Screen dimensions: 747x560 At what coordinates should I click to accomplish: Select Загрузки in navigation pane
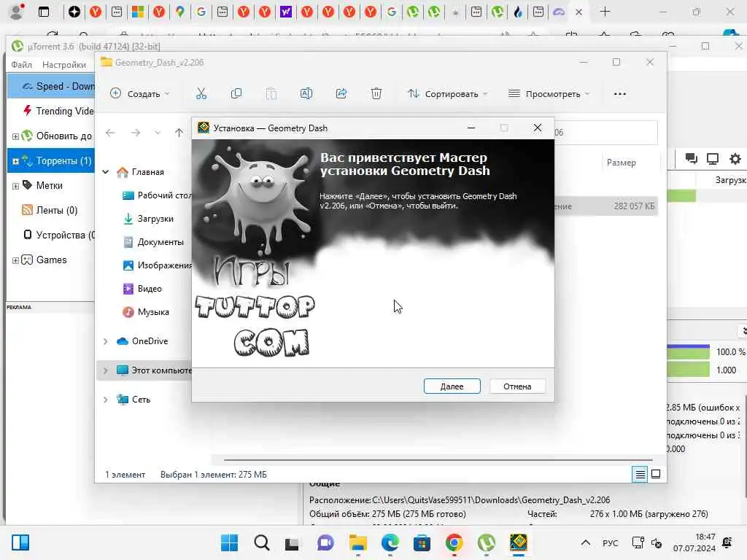pyautogui.click(x=149, y=219)
